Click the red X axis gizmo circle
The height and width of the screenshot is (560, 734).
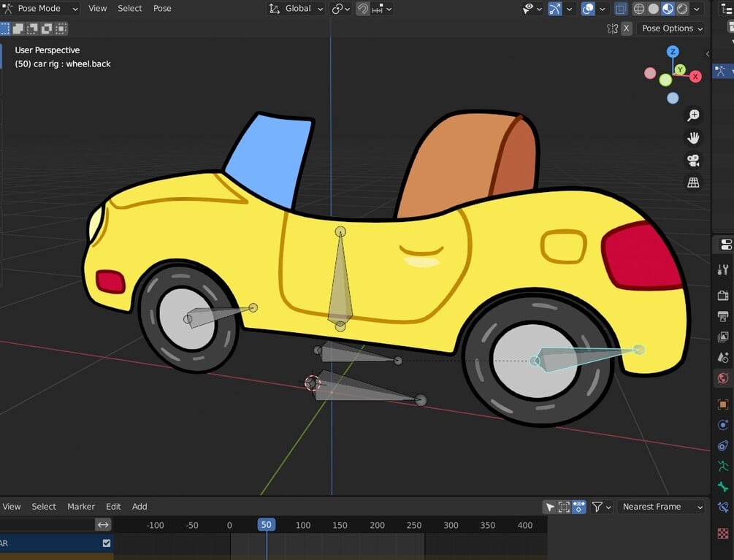(695, 77)
